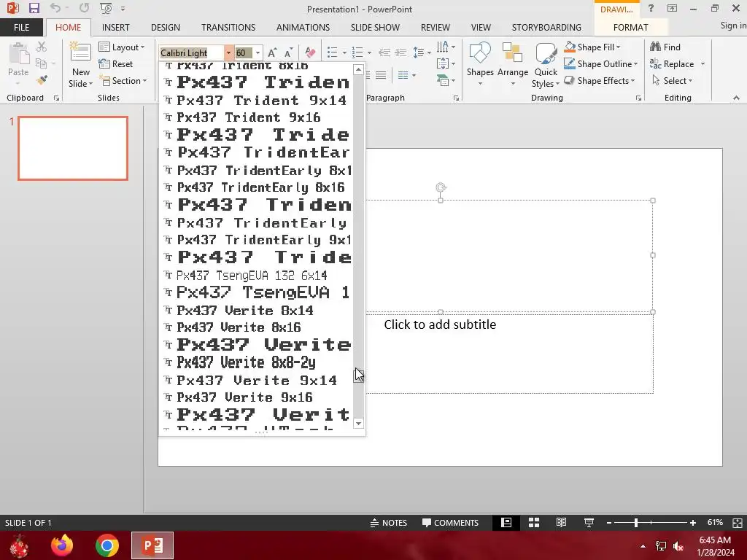Open Quick Styles gallery
747x560 pixels.
[x=546, y=65]
